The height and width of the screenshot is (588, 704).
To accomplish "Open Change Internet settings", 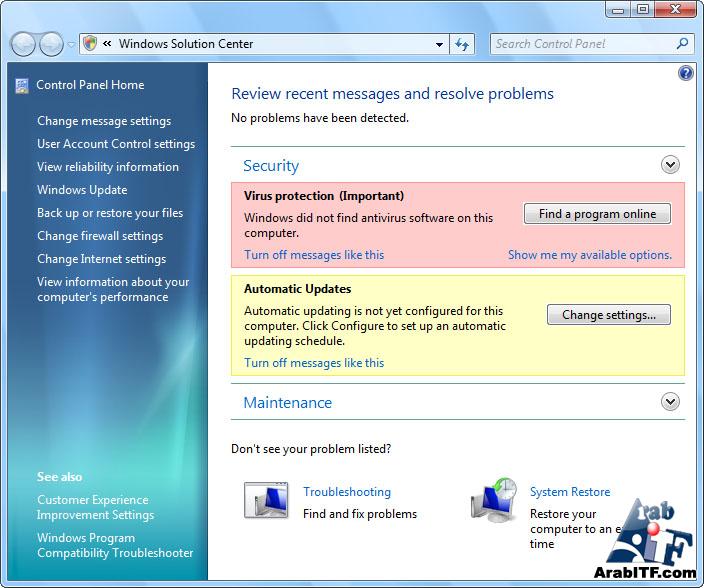I will [101, 259].
